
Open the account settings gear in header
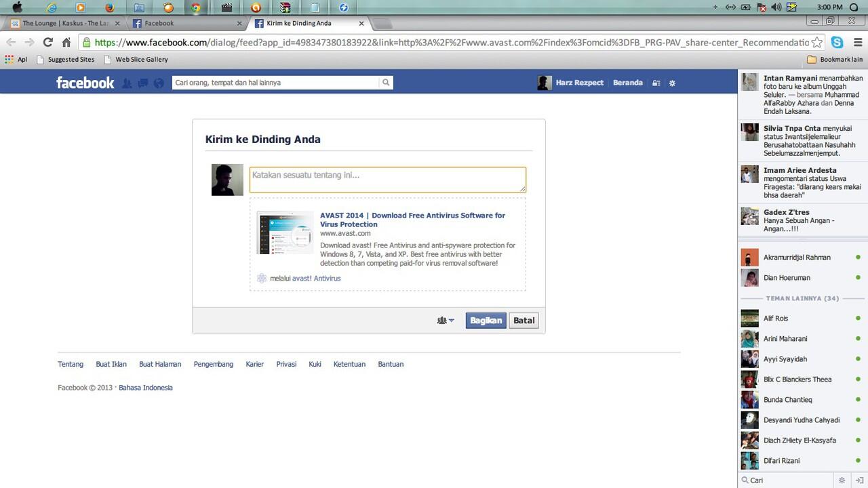pyautogui.click(x=672, y=83)
